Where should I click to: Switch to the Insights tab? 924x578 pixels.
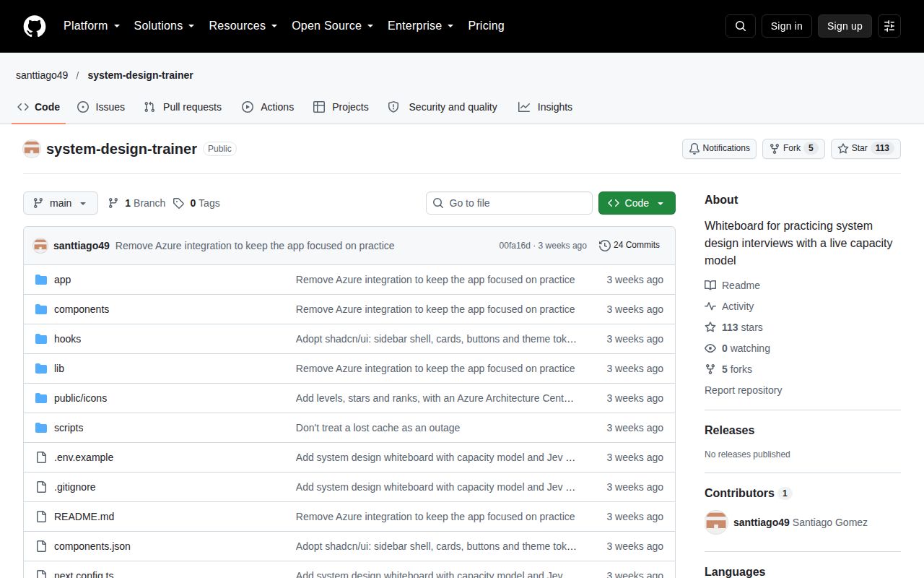pos(545,107)
